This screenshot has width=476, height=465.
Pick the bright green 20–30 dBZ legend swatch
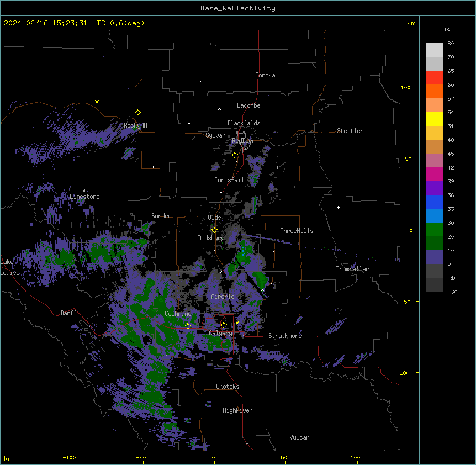(434, 230)
